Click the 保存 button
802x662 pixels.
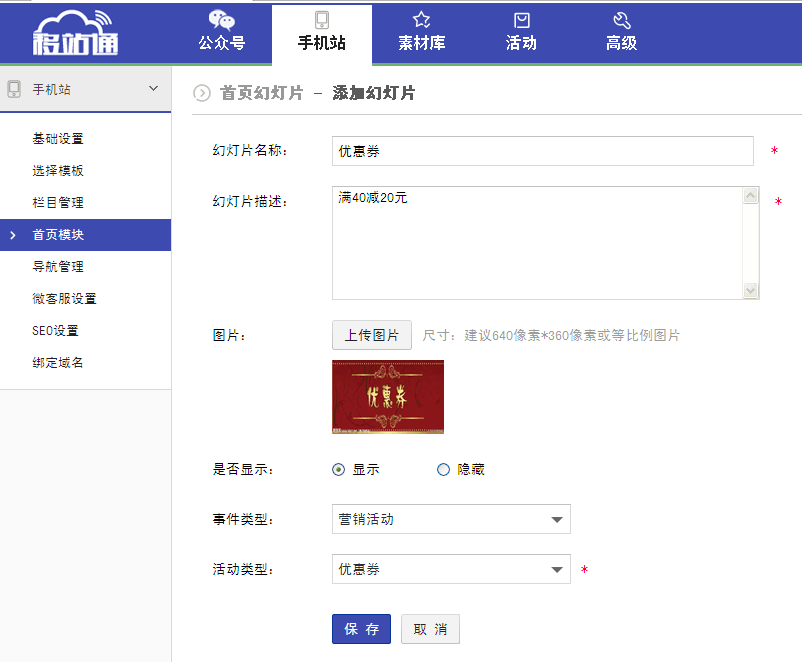pos(361,629)
